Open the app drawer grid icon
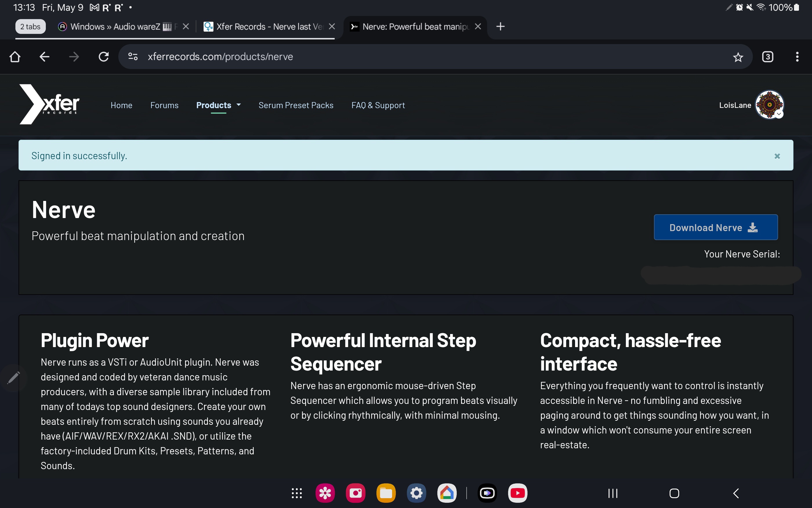The width and height of the screenshot is (812, 508). point(297,493)
